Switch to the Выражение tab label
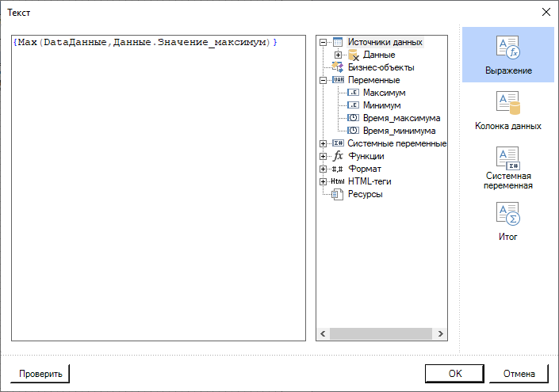Screen dimensions: 559x392 508,70
